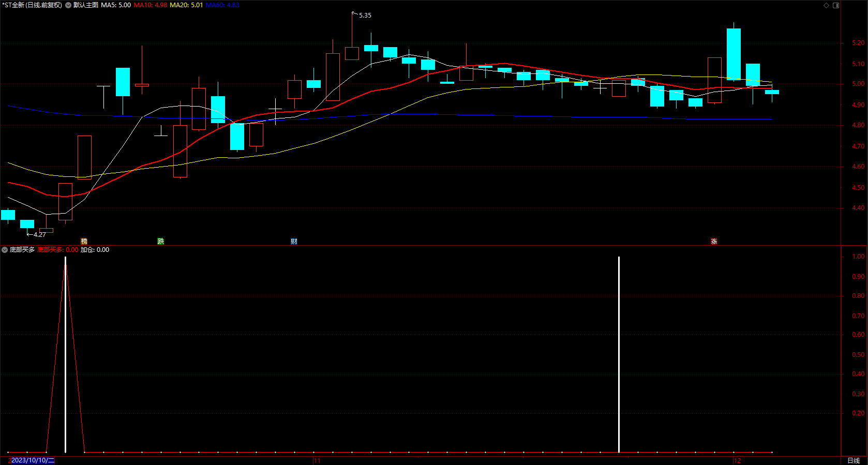Click the 4.50 price axis label

[x=858, y=188]
